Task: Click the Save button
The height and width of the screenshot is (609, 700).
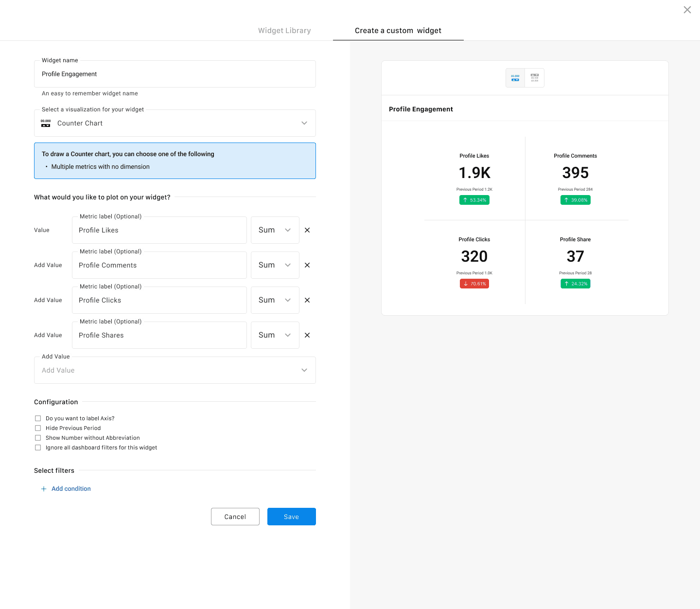Action: click(291, 517)
